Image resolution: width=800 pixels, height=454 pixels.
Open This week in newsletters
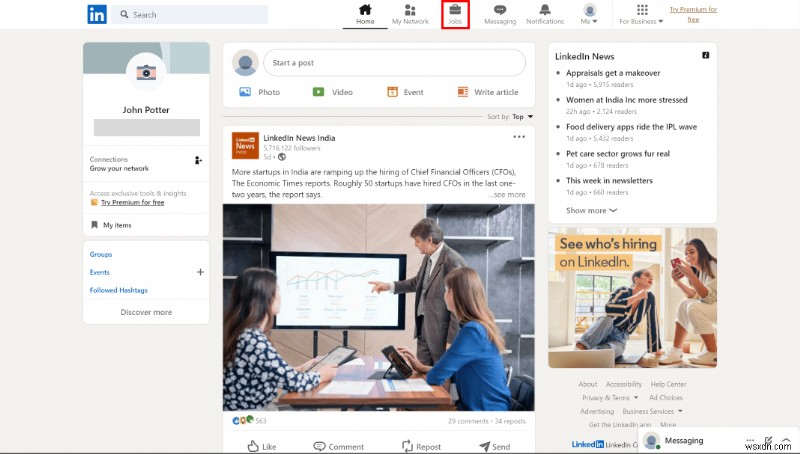609,181
